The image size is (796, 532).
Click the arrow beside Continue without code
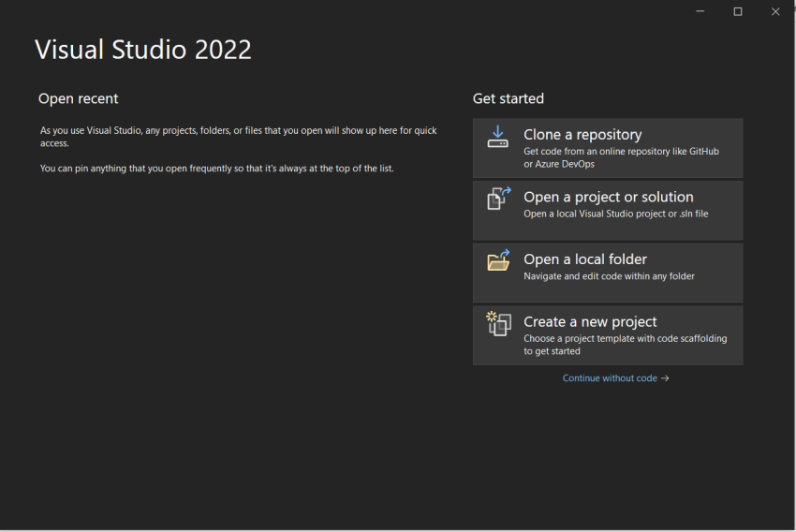pyautogui.click(x=665, y=378)
